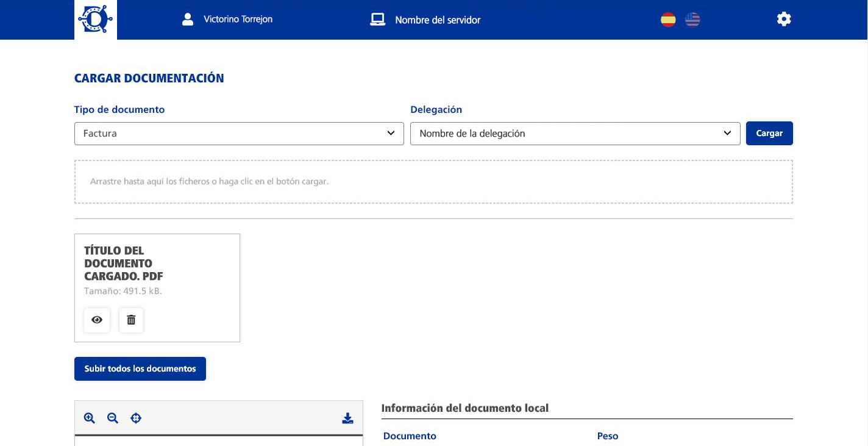Image resolution: width=868 pixels, height=446 pixels.
Task: Preview document with the eye icon
Action: pyautogui.click(x=97, y=320)
